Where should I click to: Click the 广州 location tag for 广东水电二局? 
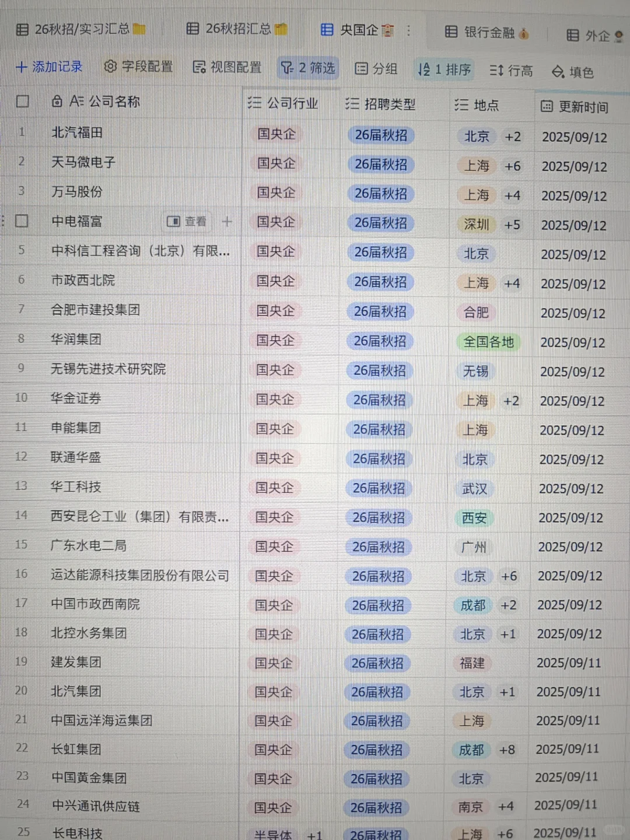474,547
